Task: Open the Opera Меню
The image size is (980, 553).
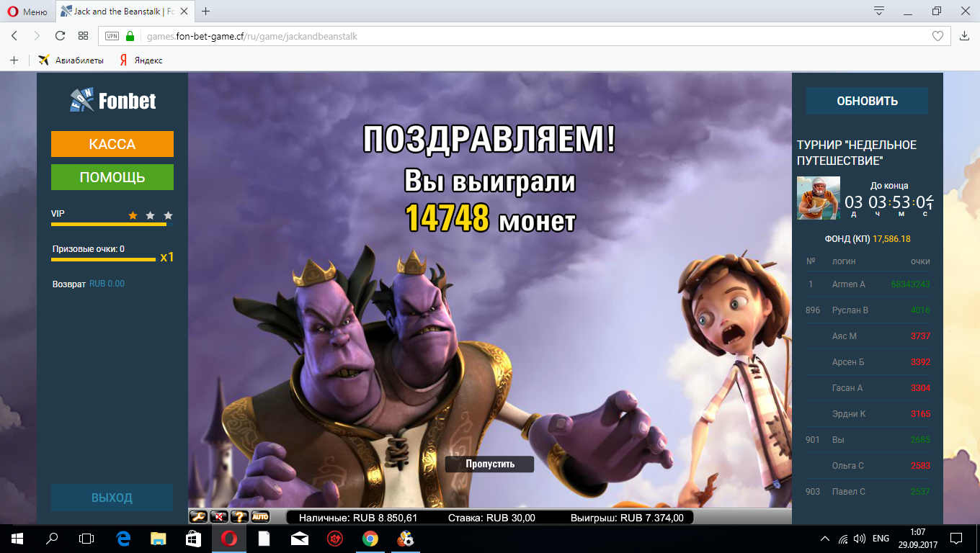Action: 28,12
